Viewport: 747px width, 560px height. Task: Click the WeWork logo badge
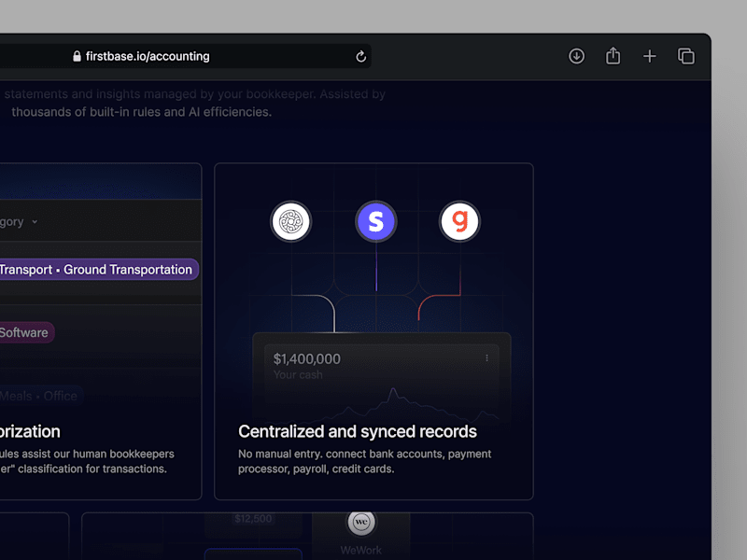[361, 522]
